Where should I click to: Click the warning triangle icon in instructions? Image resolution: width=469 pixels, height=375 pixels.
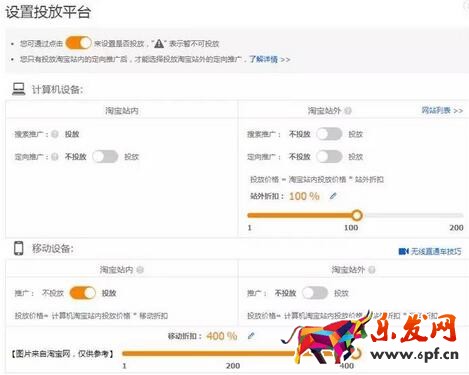click(159, 44)
